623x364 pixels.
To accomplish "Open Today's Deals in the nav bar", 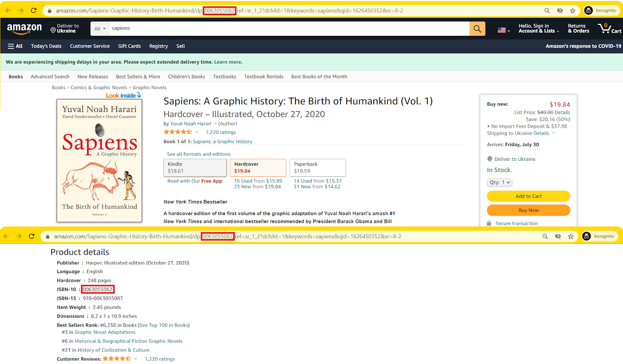I will pos(46,46).
